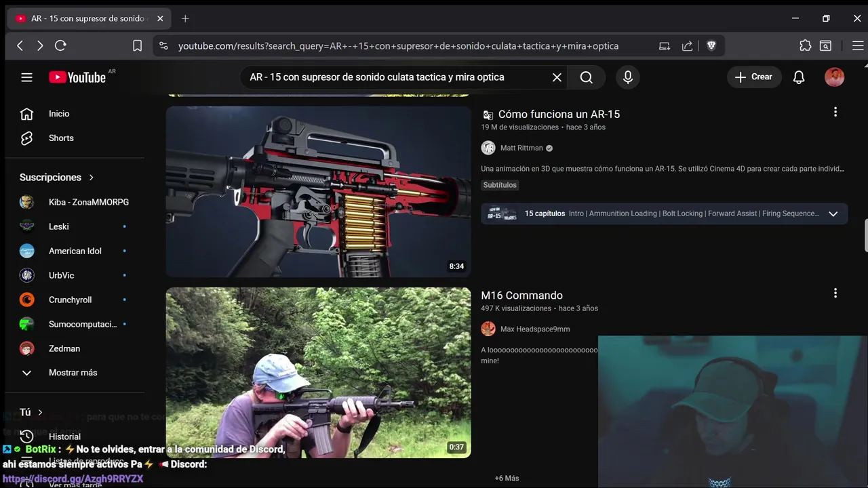Open options menu for Cómo funciona un AR-15

click(x=835, y=112)
